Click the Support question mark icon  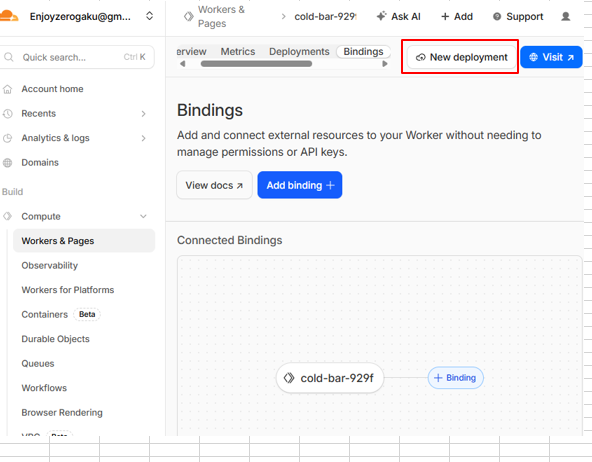pos(497,17)
